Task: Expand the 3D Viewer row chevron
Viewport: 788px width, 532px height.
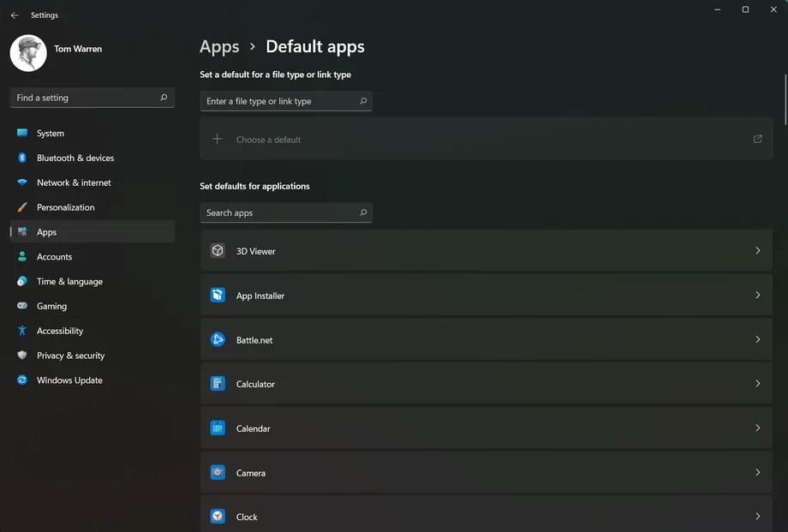Action: coord(758,250)
